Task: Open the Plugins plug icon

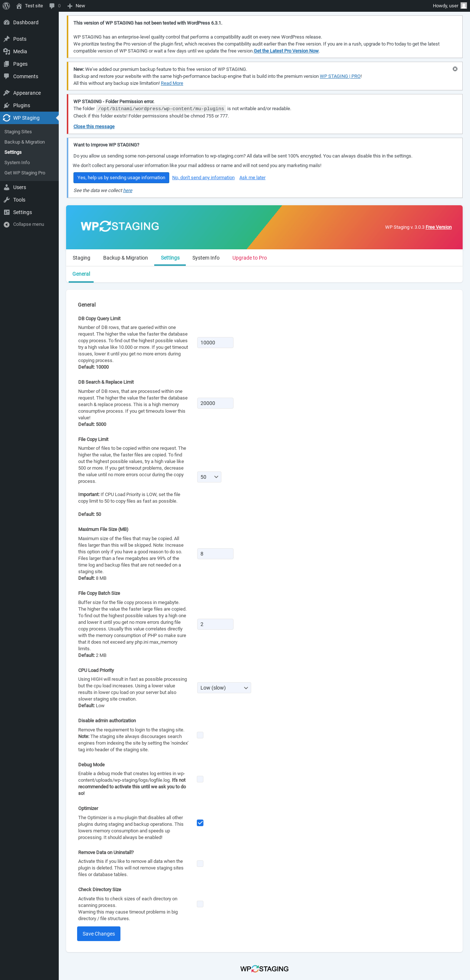Action: point(7,105)
